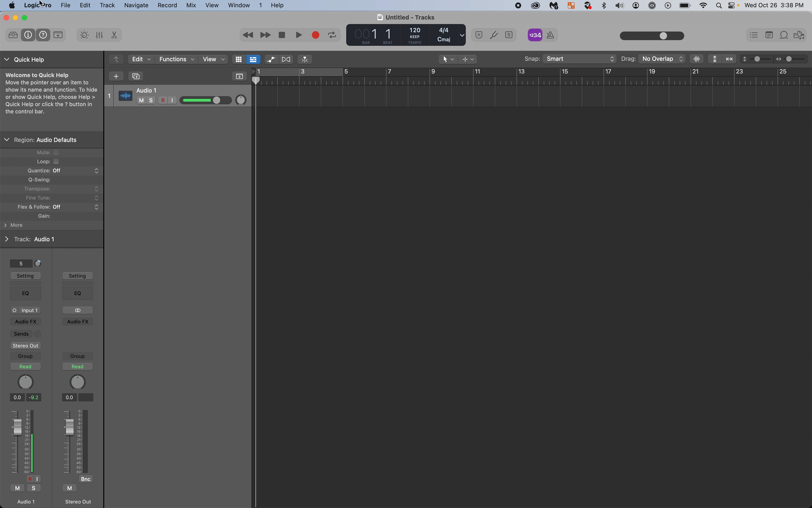Enable the Mute checkbox in Region inspector
Screen dimensions: 812x508
coord(56,152)
